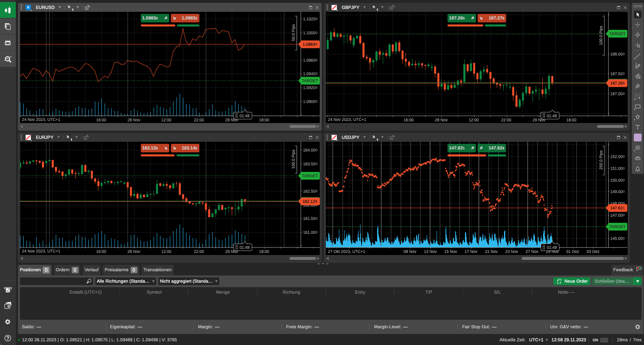
Task: Open price alert bell tool
Action: pos(637,169)
